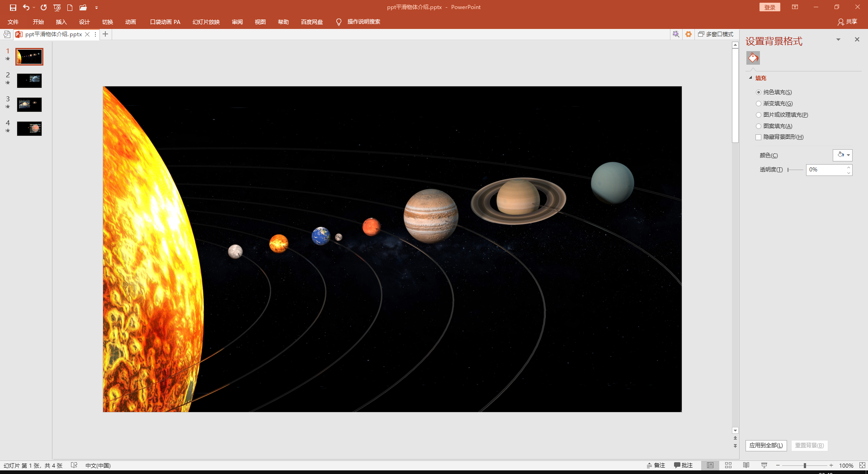The height and width of the screenshot is (474, 868).
Task: Open the 颜色(C) fill color picker
Action: (843, 155)
